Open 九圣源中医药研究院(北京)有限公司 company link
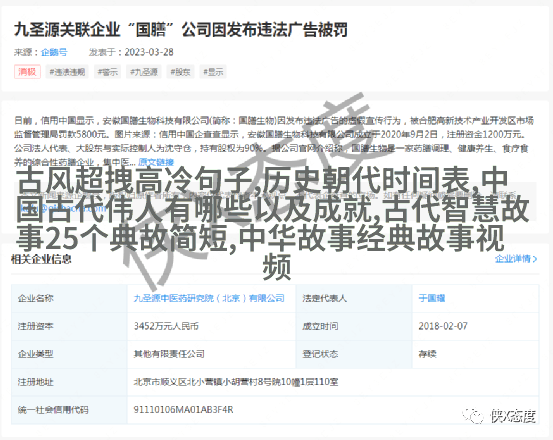Image resolution: width=553 pixels, height=440 pixels. 209,298
